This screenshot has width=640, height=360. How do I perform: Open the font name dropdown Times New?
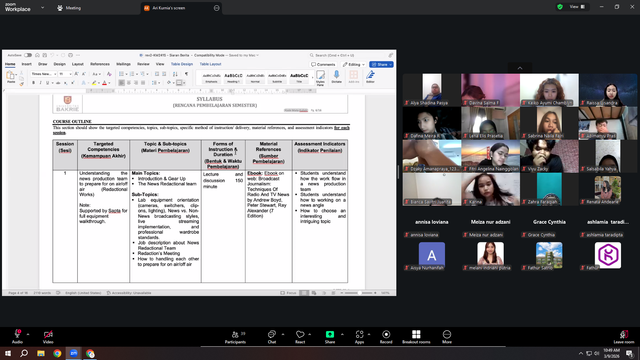(43, 74)
